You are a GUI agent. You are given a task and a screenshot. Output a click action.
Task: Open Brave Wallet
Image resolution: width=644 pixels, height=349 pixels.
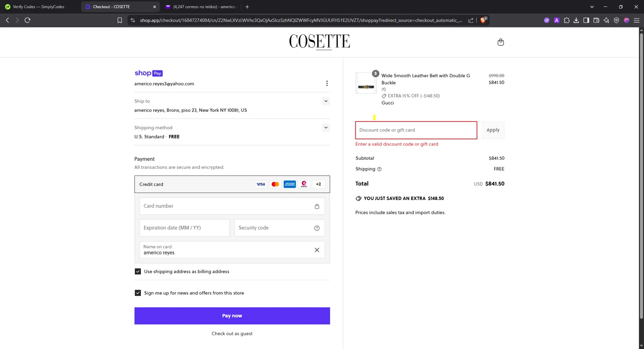click(596, 20)
